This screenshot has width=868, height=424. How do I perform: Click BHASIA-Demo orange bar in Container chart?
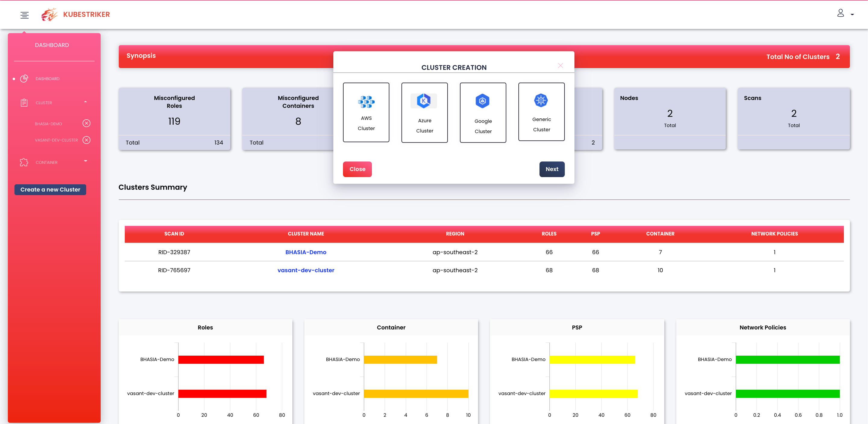point(400,359)
